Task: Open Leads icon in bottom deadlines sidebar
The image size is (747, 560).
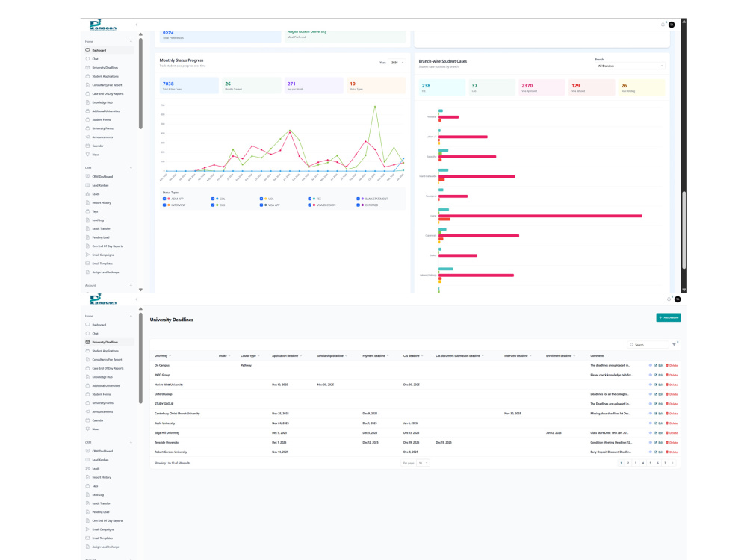Action: click(87, 469)
